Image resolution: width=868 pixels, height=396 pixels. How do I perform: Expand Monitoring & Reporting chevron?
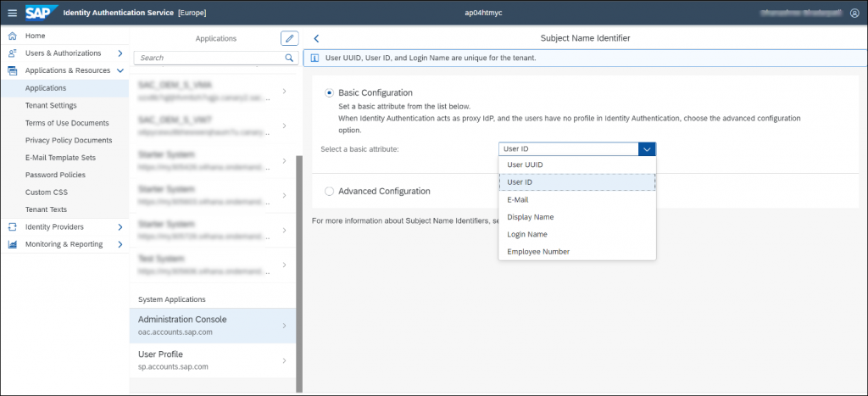pyautogui.click(x=120, y=244)
